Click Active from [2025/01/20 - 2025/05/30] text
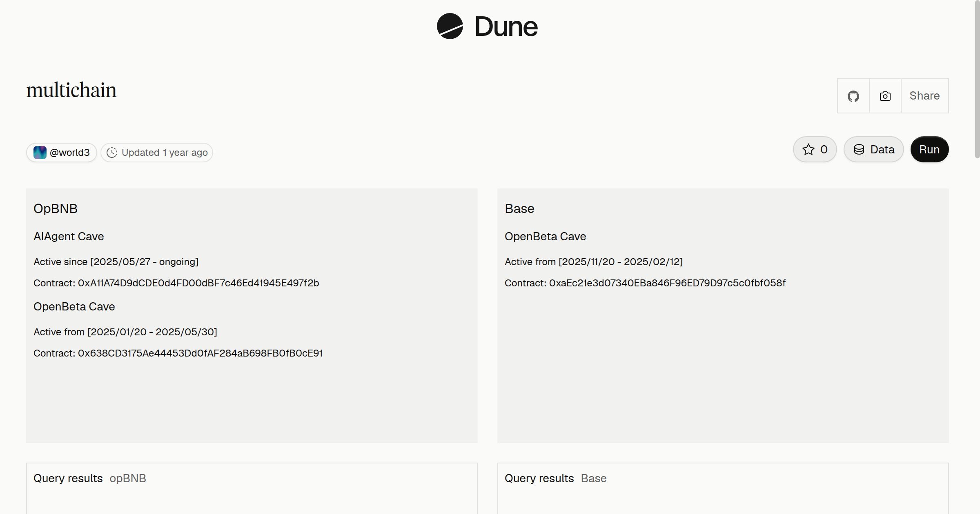980x514 pixels. 125,332
